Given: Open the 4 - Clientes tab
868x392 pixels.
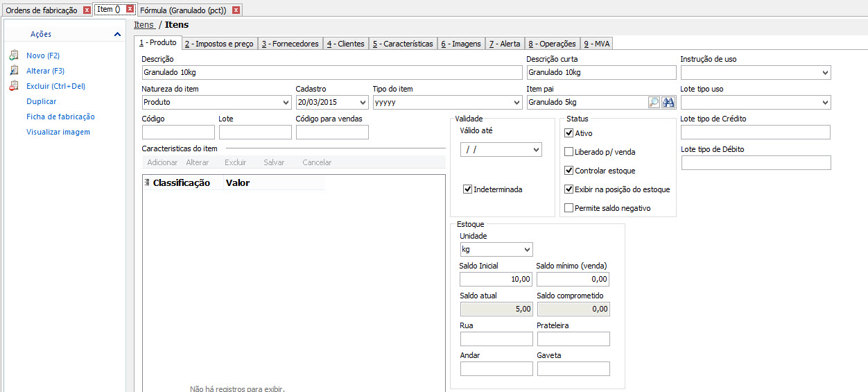Looking at the screenshot, I should 346,44.
